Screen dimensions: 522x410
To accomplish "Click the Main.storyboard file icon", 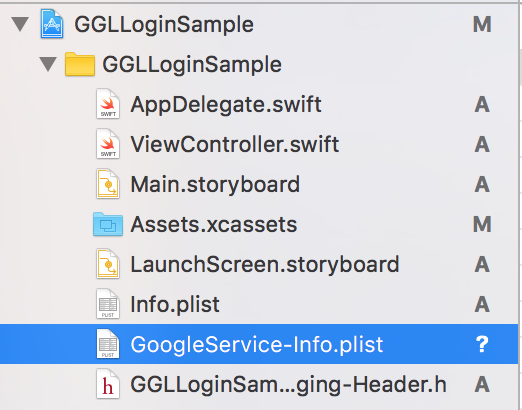I will [x=108, y=184].
